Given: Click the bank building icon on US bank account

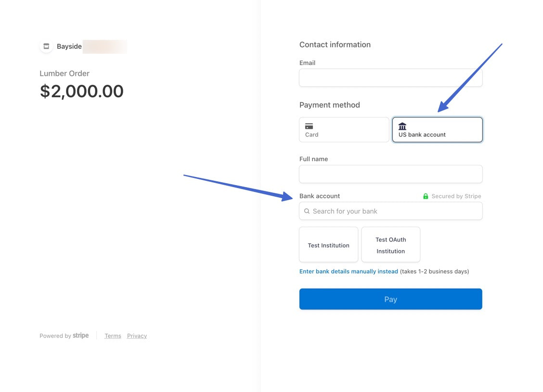Looking at the screenshot, I should point(402,126).
